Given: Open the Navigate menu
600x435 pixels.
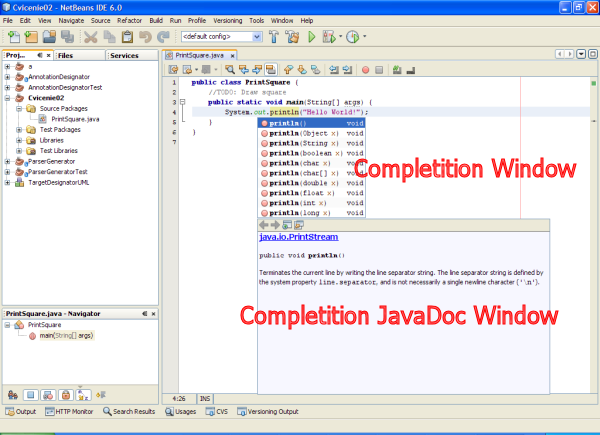Looking at the screenshot, I should [71, 21].
